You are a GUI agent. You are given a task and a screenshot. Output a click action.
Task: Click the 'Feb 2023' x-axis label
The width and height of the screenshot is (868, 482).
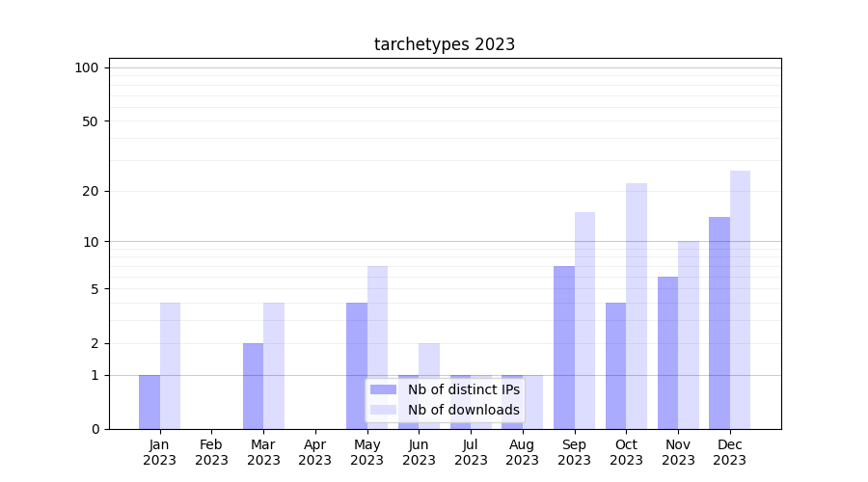(211, 452)
